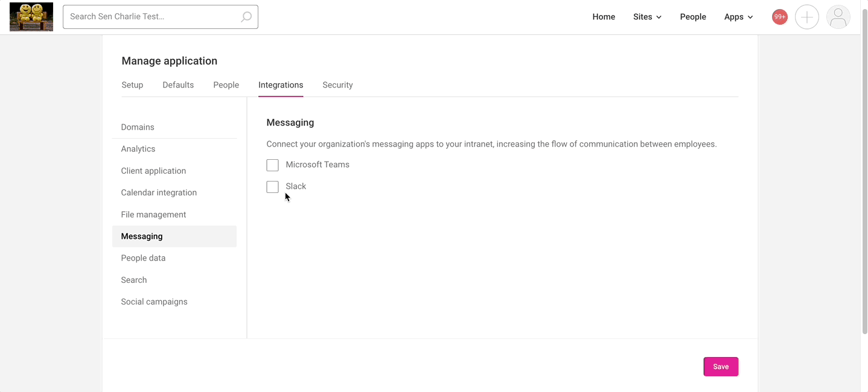The width and height of the screenshot is (868, 392).
Task: Open the Defaults tab
Action: [x=177, y=85]
